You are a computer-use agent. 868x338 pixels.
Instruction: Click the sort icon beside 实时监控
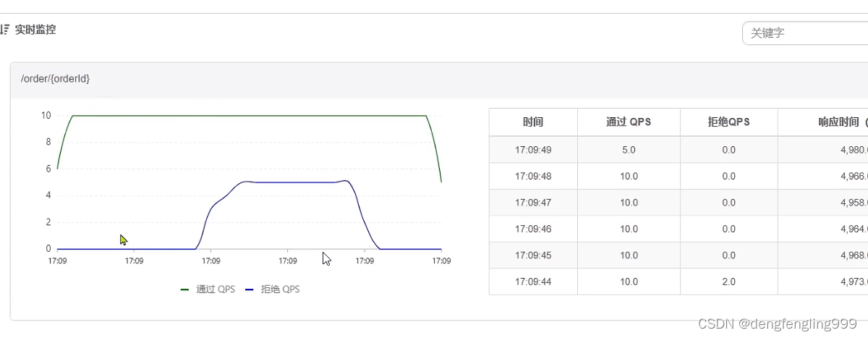pyautogui.click(x=4, y=30)
